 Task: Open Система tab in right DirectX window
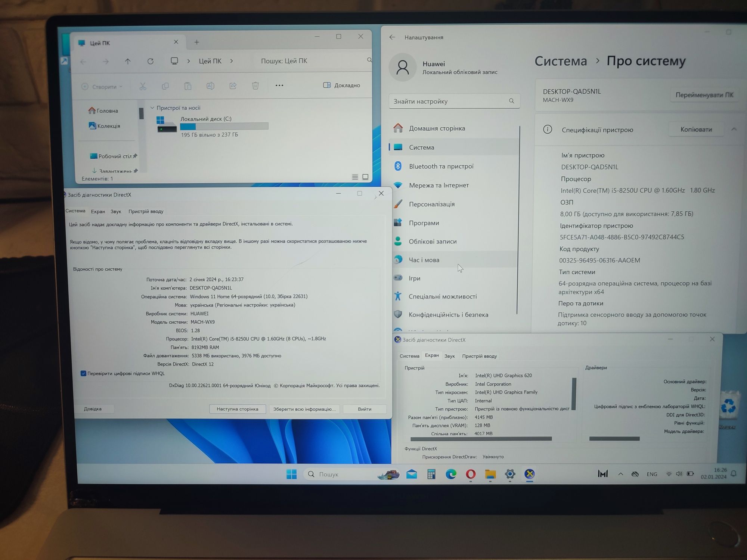point(409,356)
